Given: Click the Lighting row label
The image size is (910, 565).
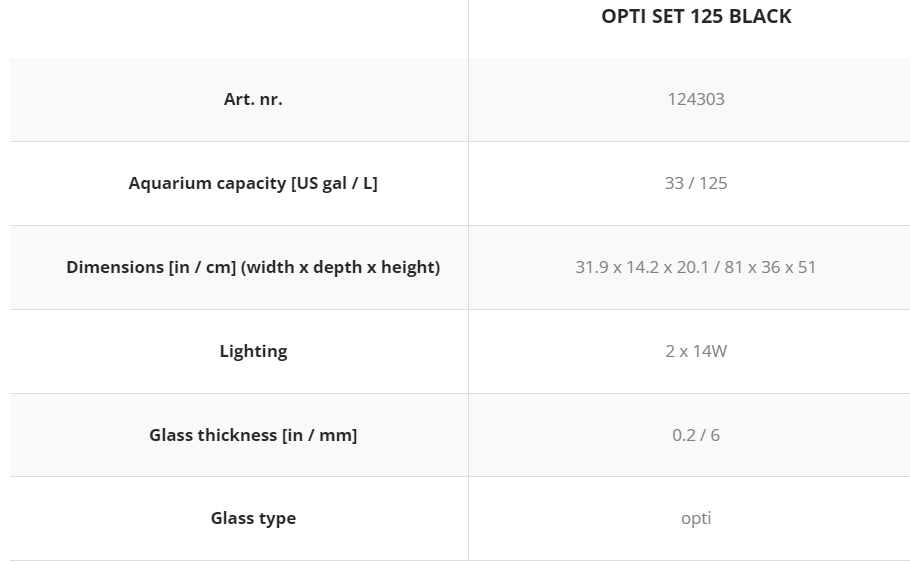Looking at the screenshot, I should click(x=253, y=351).
